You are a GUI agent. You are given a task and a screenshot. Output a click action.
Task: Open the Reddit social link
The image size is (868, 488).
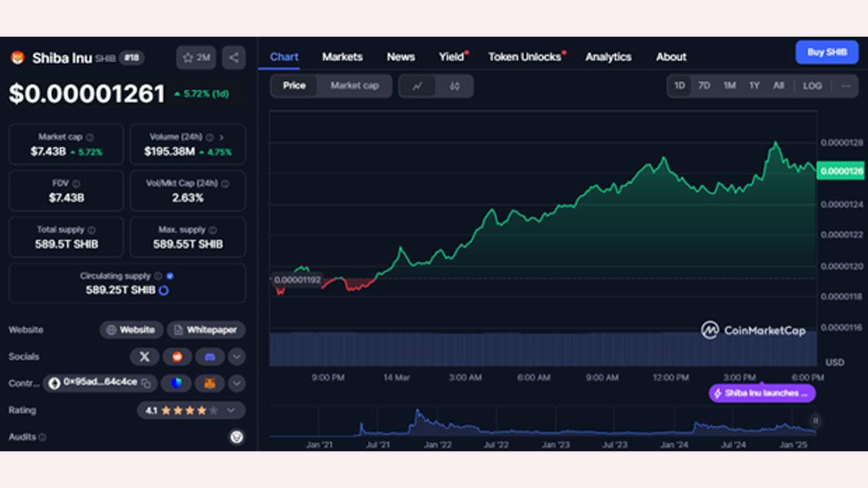point(177,357)
